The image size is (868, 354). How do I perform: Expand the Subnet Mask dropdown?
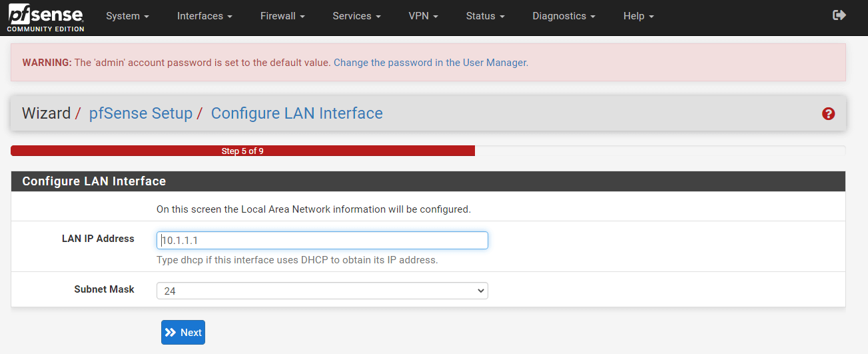322,291
